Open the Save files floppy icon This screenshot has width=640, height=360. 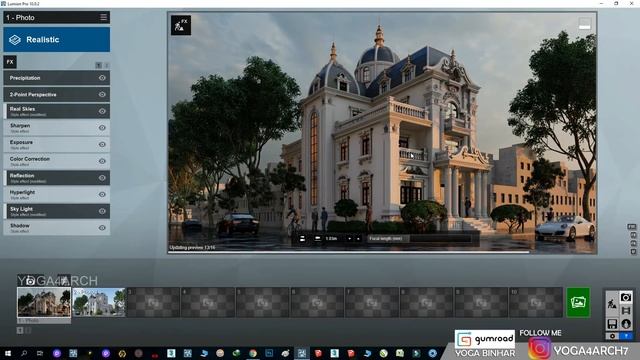click(612, 324)
